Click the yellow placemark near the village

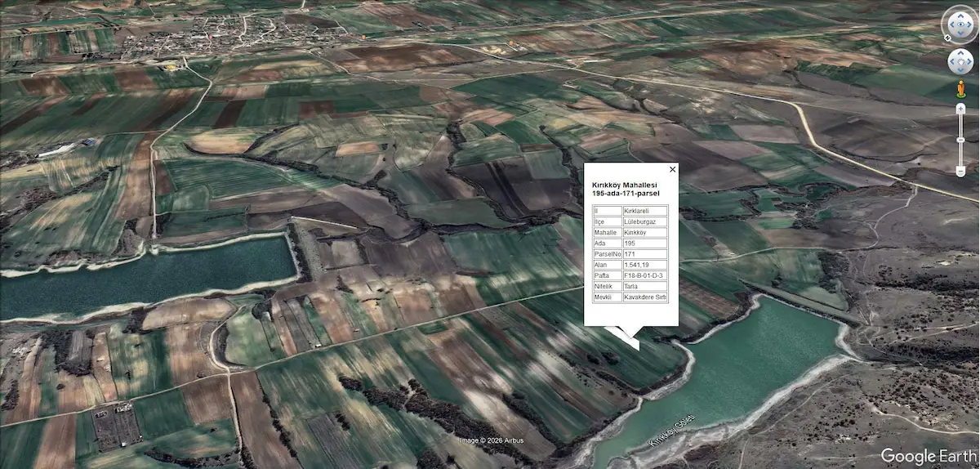pos(170,66)
